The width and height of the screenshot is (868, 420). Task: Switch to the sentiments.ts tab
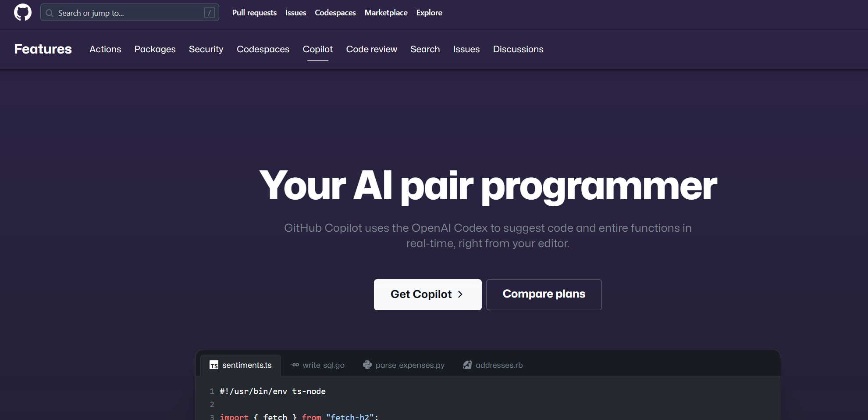coord(241,365)
